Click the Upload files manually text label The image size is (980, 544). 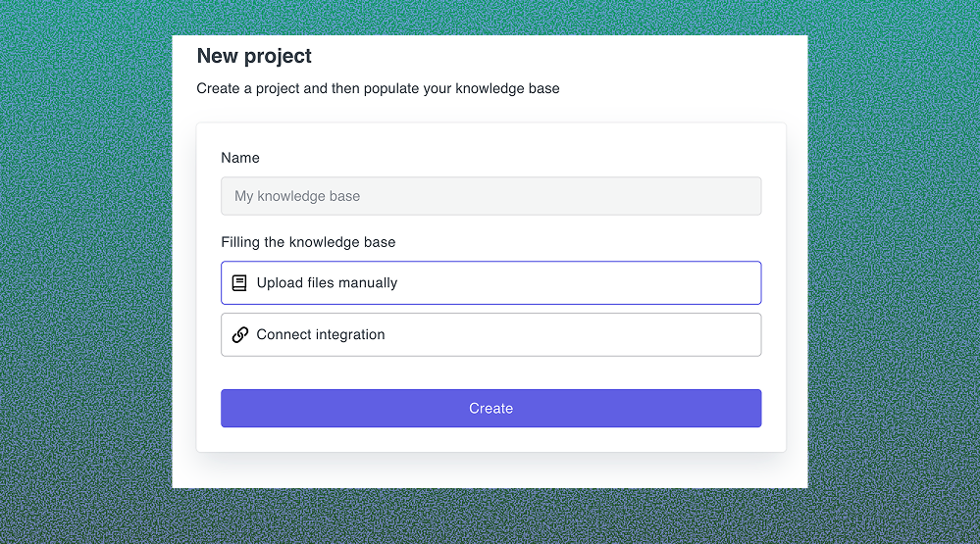click(x=327, y=283)
